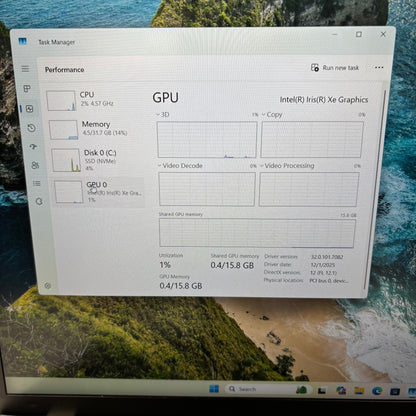This screenshot has height=416, width=416.
Task: Open the three-dot more options menu
Action: 379,67
